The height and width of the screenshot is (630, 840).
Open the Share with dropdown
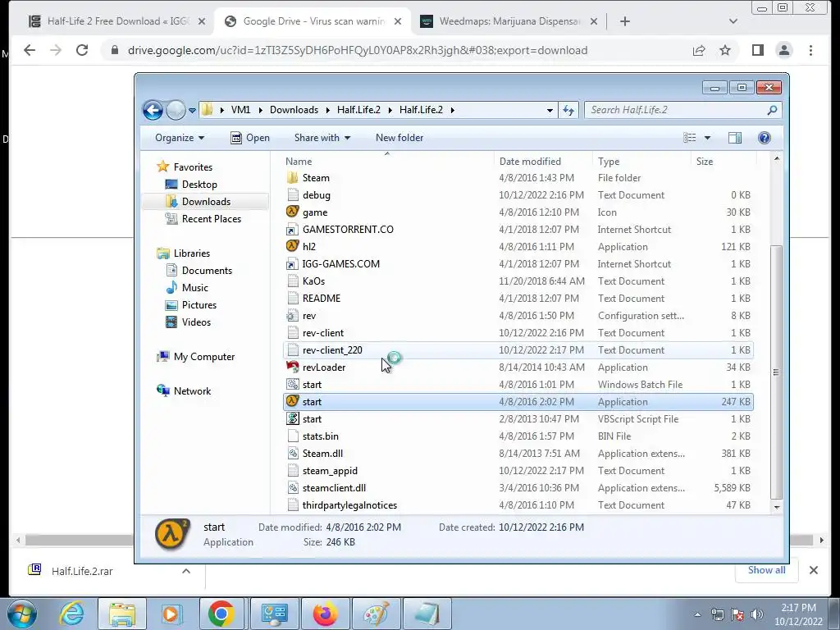[x=322, y=138]
